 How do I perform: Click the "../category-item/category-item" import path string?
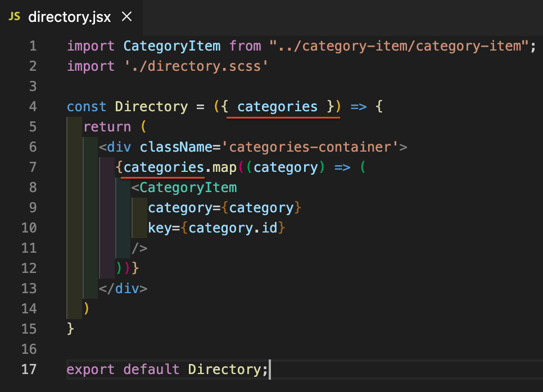[399, 46]
